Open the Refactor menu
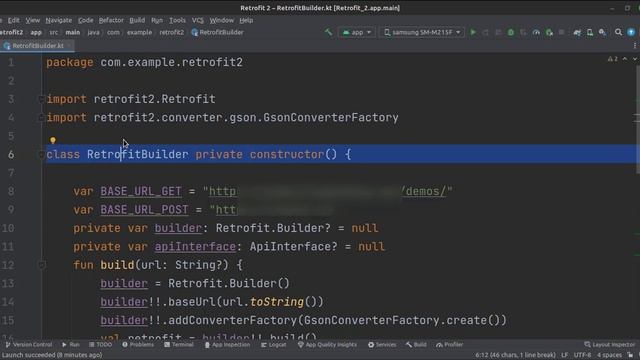Viewport: 640px width, 360px height. (x=111, y=20)
